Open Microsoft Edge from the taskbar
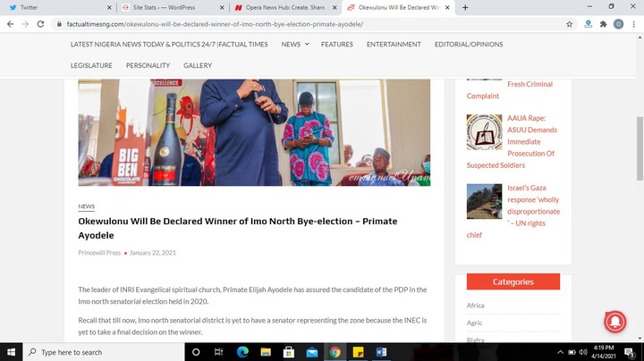Image resolution: width=644 pixels, height=361 pixels. click(242, 352)
